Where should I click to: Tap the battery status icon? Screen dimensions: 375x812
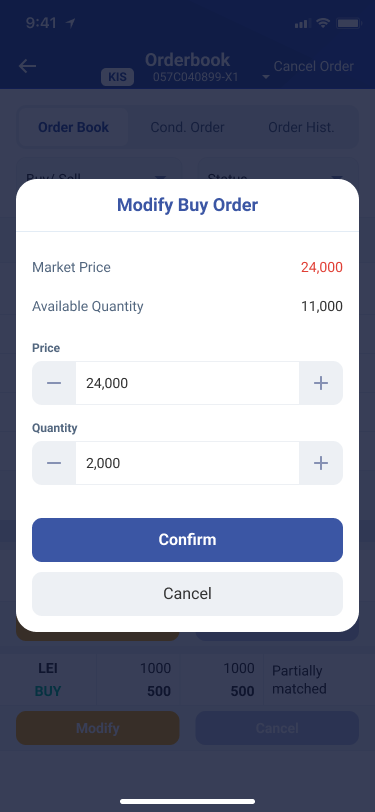(x=348, y=23)
